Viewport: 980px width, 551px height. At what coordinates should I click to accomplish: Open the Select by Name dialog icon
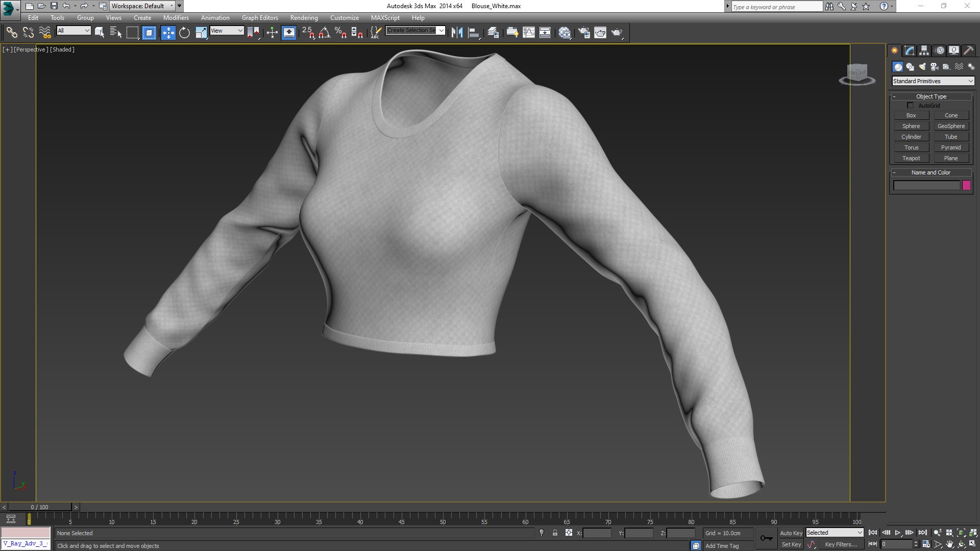tap(116, 33)
